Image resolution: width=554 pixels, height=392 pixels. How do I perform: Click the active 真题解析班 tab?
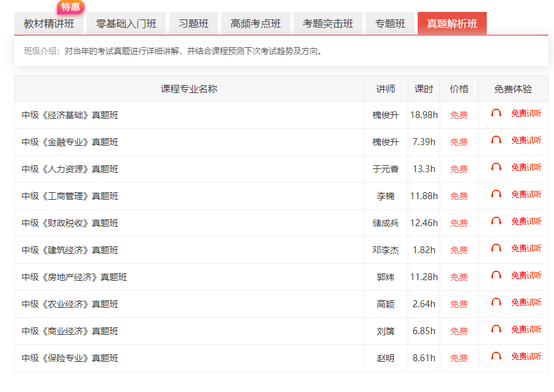point(452,24)
